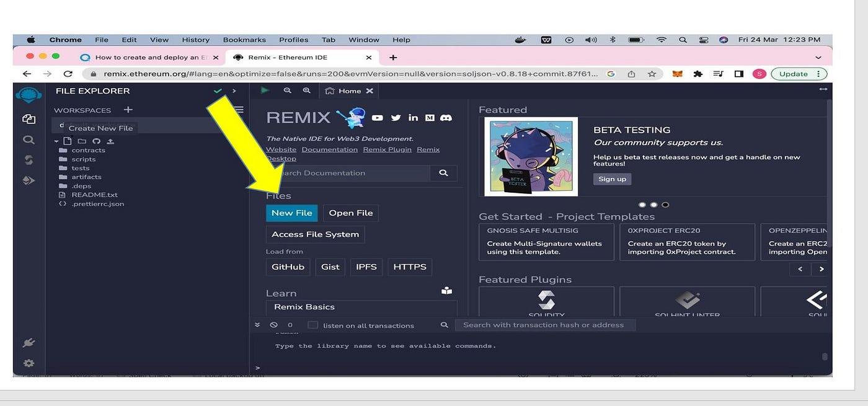Image resolution: width=868 pixels, height=406 pixels.
Task: Open Remix settings gear icon
Action: 29,363
